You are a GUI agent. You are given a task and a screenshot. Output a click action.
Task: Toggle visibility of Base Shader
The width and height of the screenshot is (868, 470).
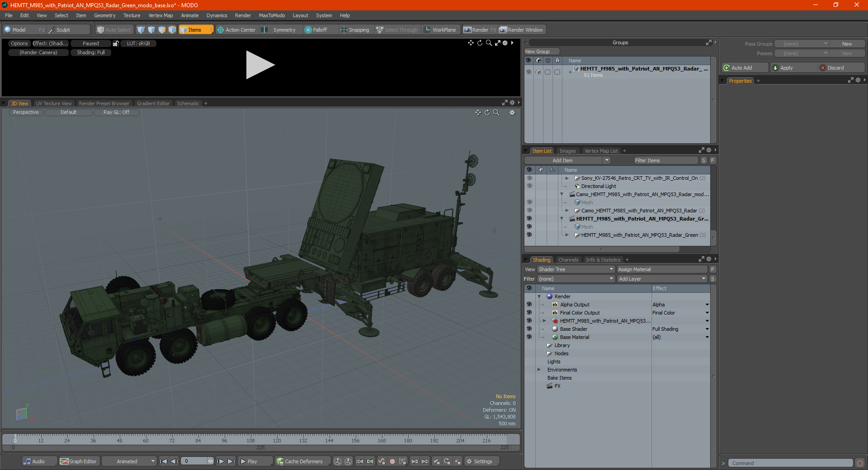(x=529, y=329)
